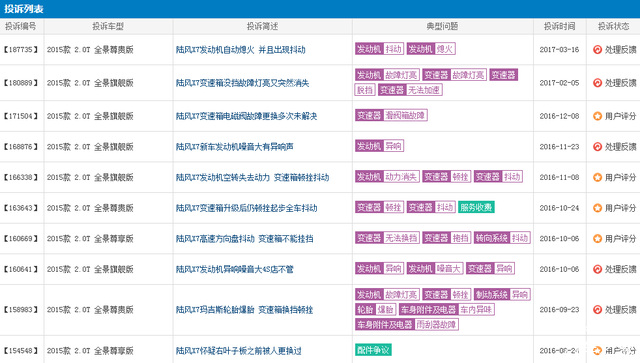
Task: Click the 变速器 滑阀箱故障 tag
Action: click(x=391, y=116)
